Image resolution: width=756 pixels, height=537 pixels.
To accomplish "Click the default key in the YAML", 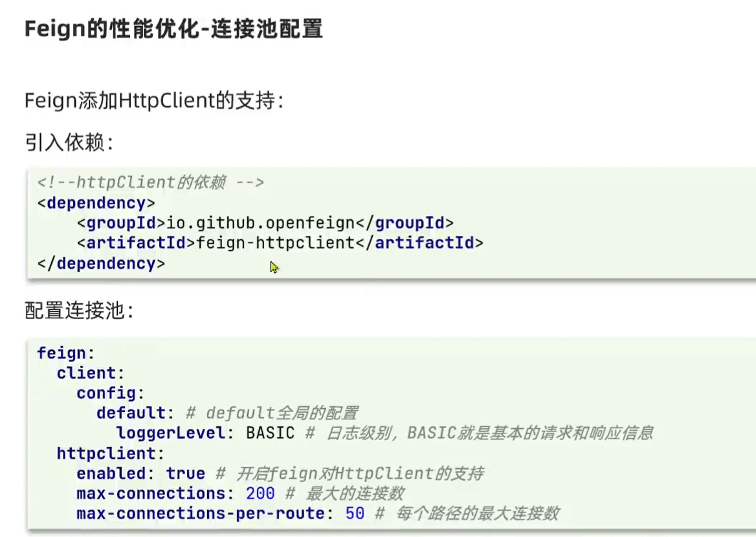I will (131, 413).
